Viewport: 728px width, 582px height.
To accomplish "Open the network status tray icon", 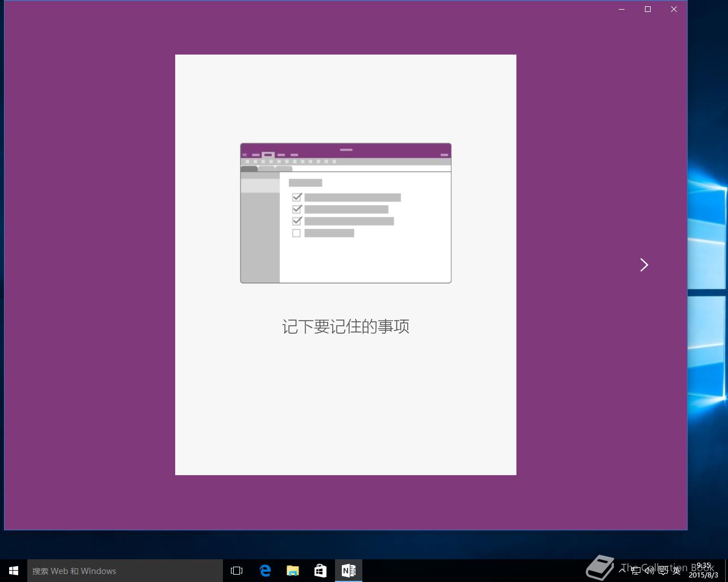I will (636, 571).
